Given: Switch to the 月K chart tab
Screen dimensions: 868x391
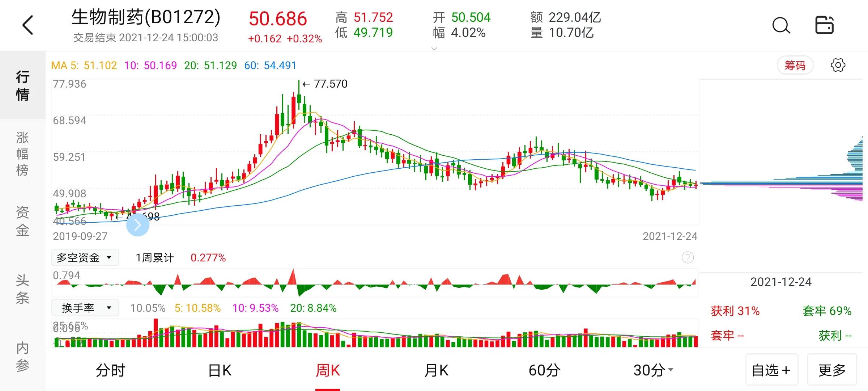Looking at the screenshot, I should (x=436, y=370).
